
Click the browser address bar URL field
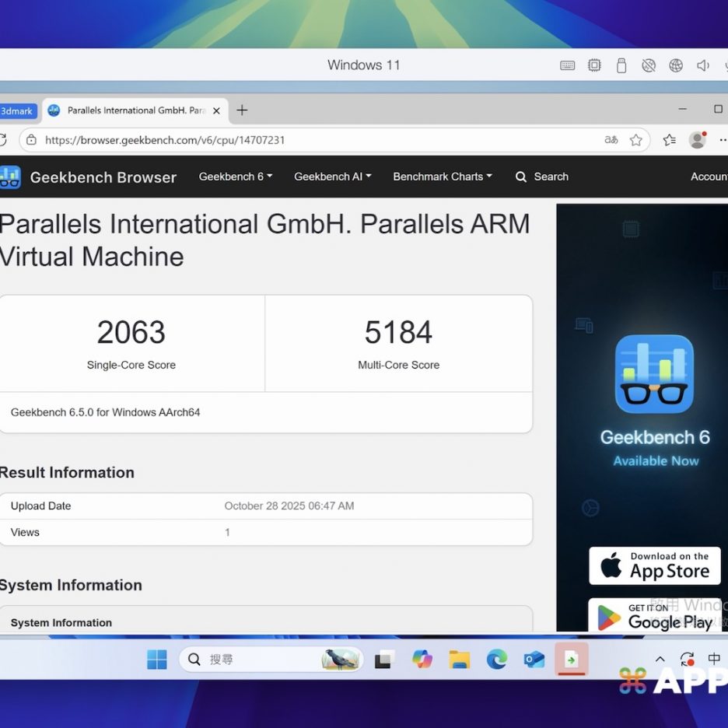311,140
